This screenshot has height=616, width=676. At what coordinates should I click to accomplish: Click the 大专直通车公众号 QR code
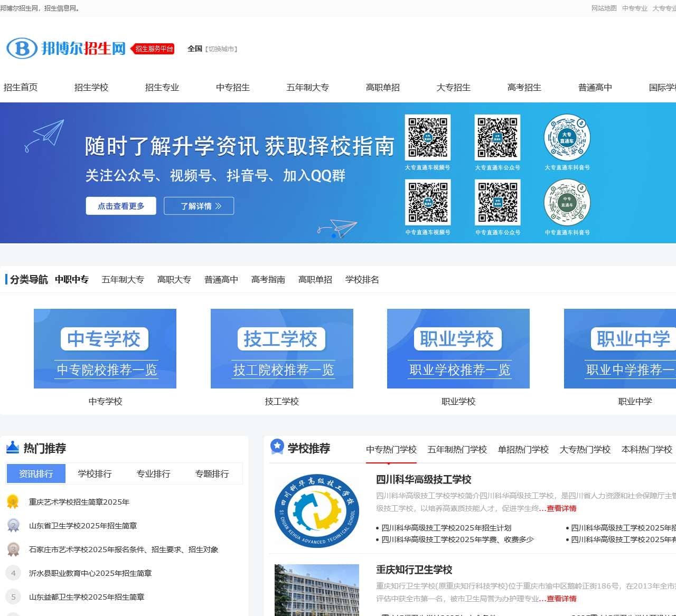[497, 137]
